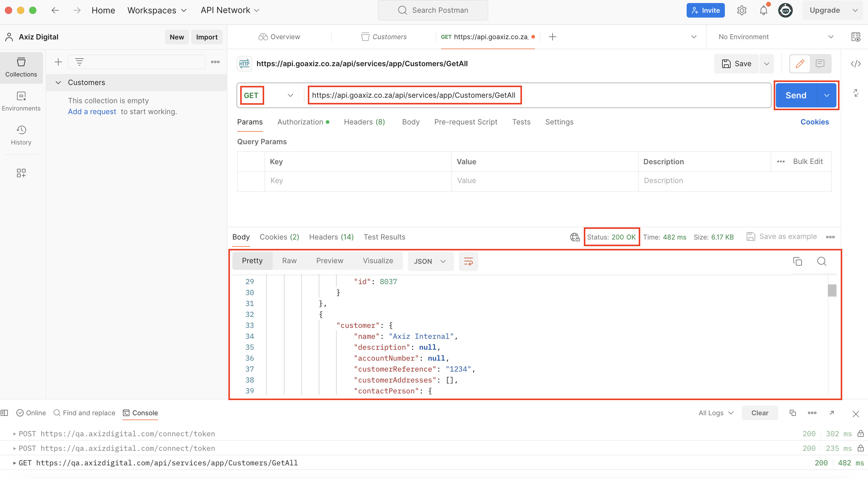This screenshot has width=868, height=479.
Task: Open Save options dropdown arrow
Action: pos(767,64)
